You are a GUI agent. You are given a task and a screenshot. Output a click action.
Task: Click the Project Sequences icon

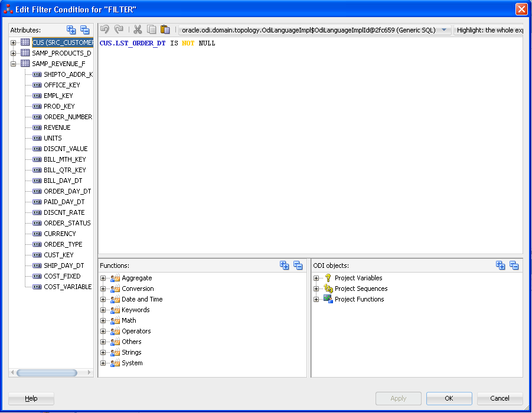pyautogui.click(x=328, y=289)
